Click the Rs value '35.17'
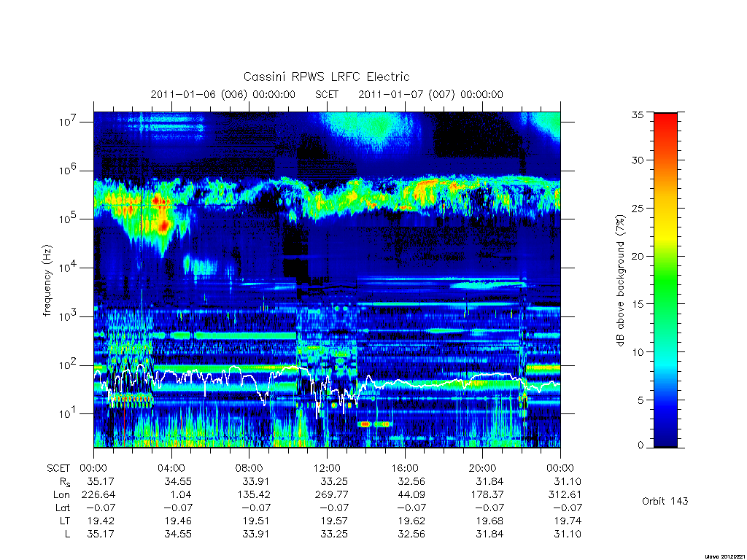 pyautogui.click(x=101, y=481)
